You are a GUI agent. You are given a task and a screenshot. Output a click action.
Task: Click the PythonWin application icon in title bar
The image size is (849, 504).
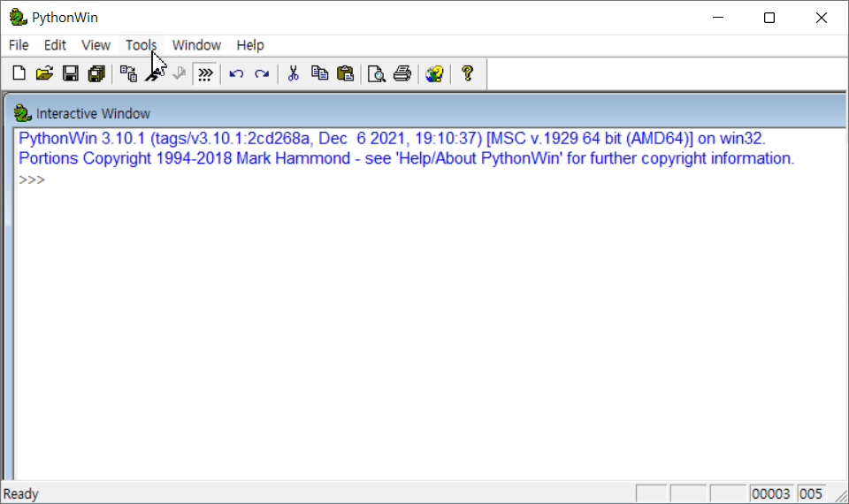[x=18, y=18]
